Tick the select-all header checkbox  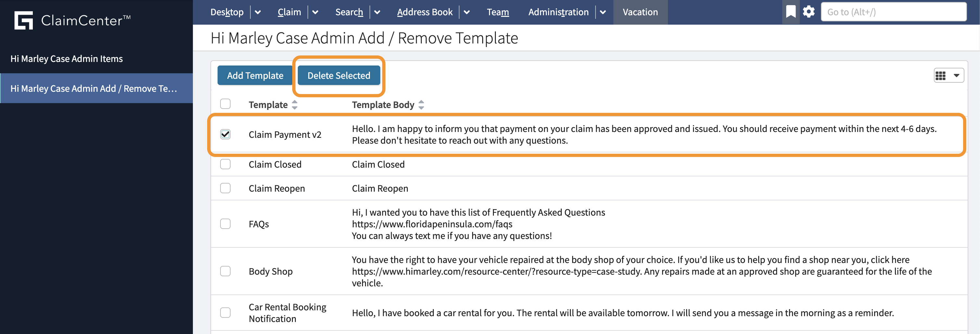(x=225, y=104)
